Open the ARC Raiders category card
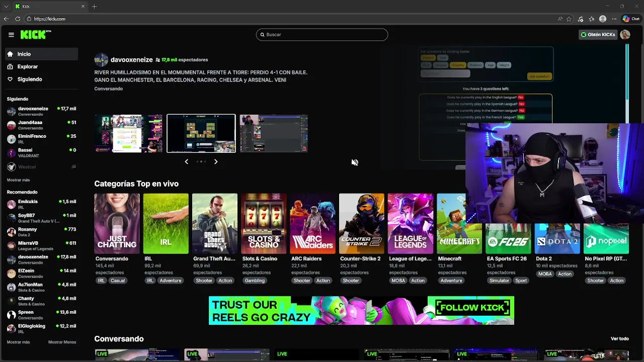Screen dimensions: 644x362 pyautogui.click(x=312, y=224)
